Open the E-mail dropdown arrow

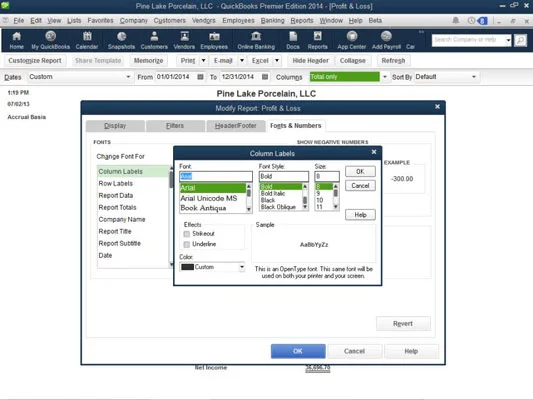pyautogui.click(x=242, y=60)
